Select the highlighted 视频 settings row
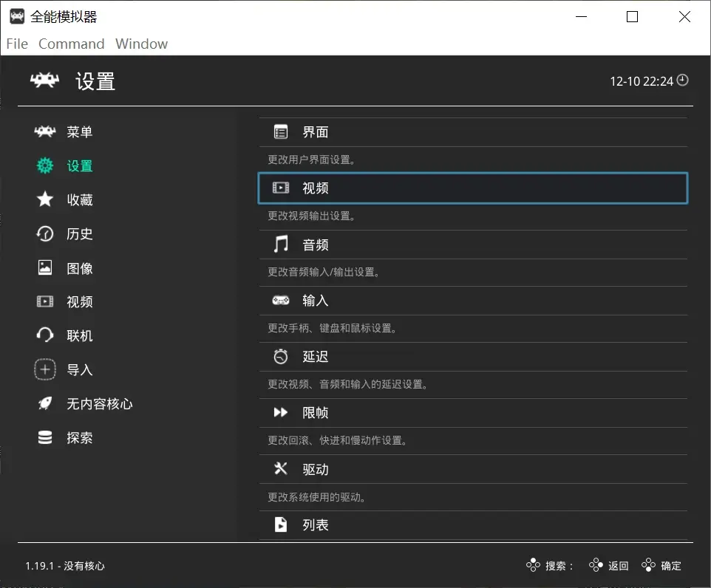Screen dimensions: 711x588 click(x=473, y=188)
